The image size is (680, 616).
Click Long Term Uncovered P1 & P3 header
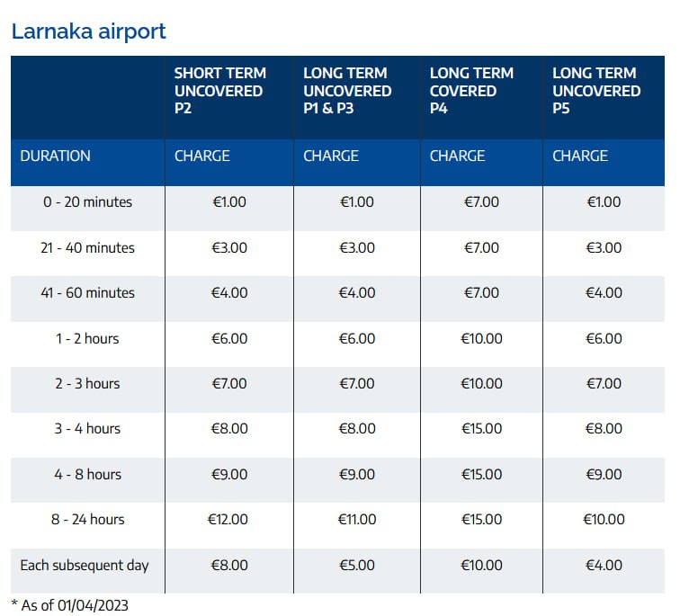click(347, 91)
